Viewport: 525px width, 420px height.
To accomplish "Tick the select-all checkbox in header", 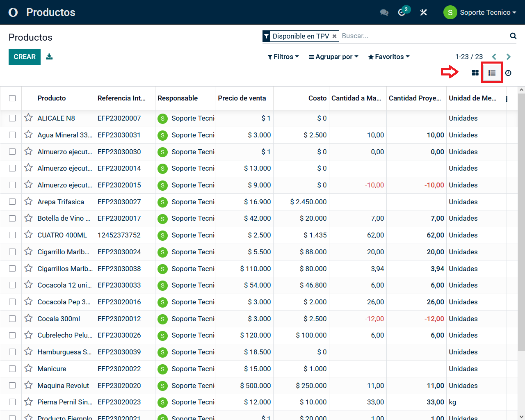I will [12, 98].
